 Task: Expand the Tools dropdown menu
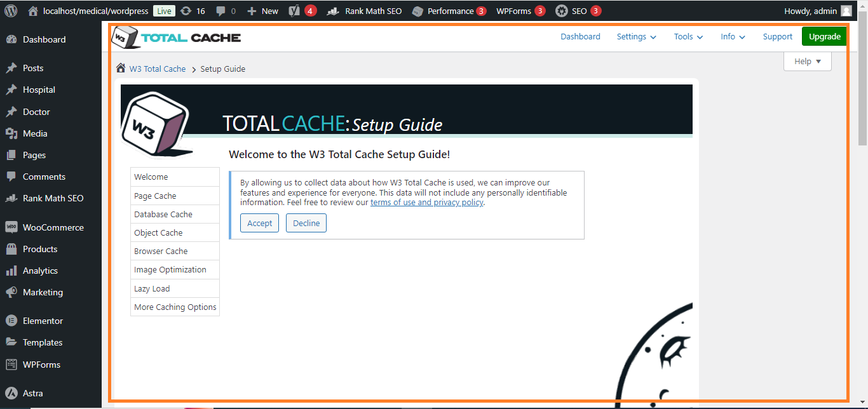[688, 37]
